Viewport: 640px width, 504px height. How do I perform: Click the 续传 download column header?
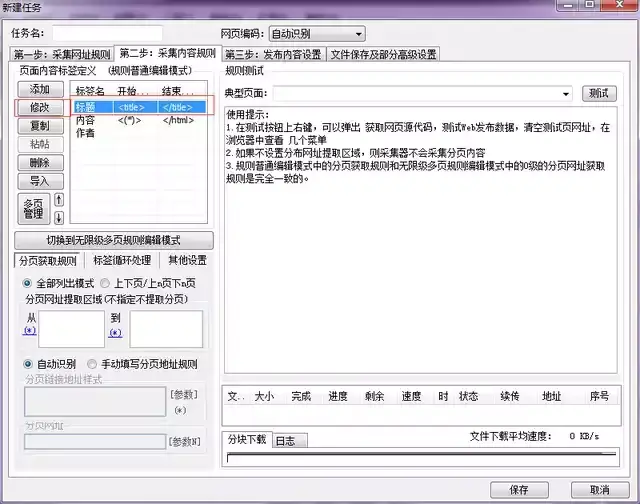510,396
